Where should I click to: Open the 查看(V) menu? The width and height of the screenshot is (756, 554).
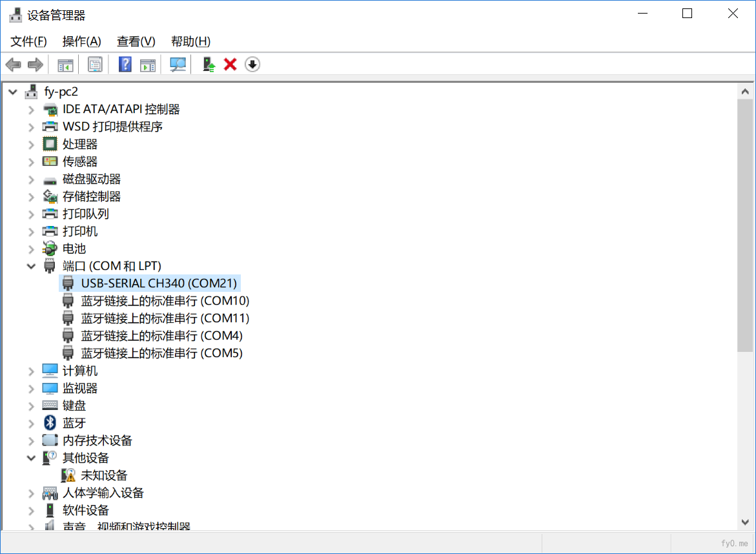tap(136, 41)
